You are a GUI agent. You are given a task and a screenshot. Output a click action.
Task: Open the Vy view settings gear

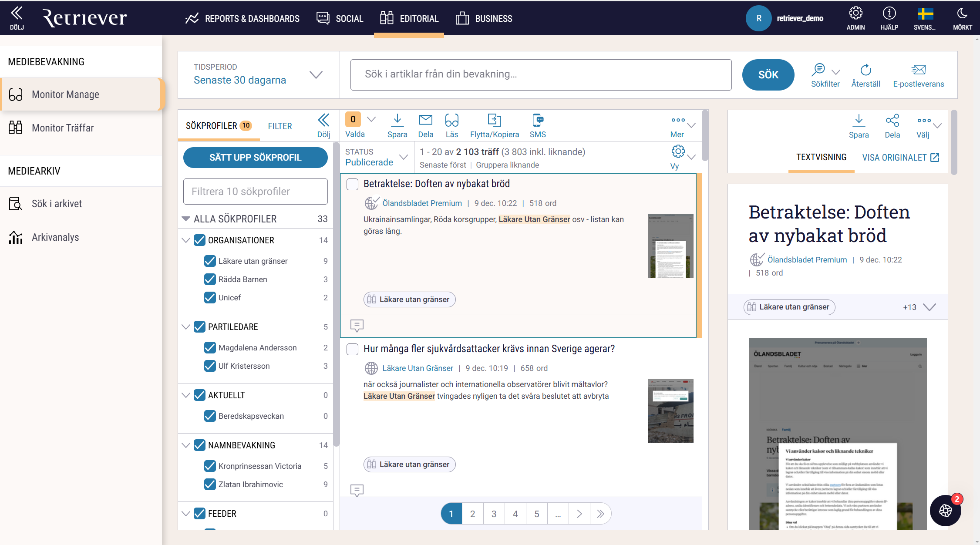[678, 151]
